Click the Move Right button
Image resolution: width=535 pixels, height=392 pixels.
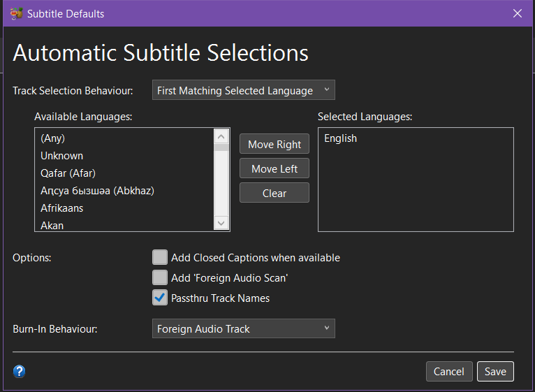pyautogui.click(x=274, y=144)
